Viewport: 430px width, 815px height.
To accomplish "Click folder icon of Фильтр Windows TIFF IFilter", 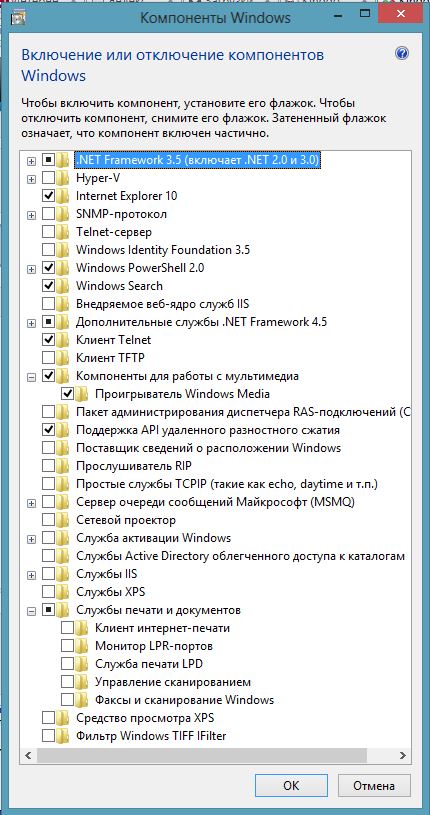I will (63, 735).
